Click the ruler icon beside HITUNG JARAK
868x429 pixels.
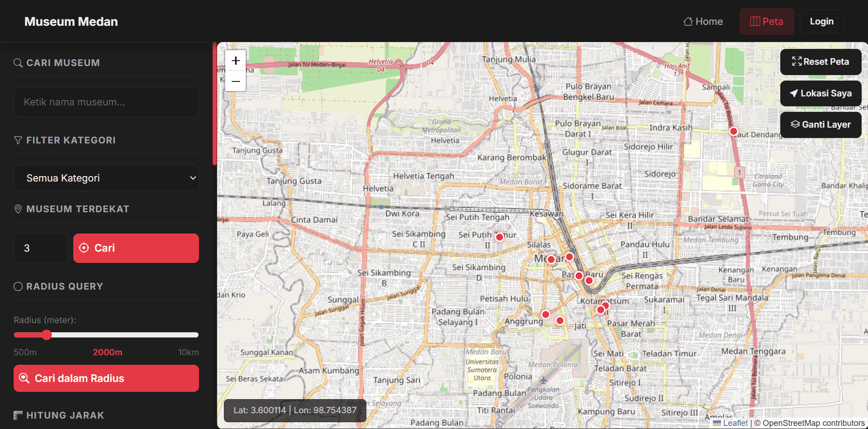point(18,415)
